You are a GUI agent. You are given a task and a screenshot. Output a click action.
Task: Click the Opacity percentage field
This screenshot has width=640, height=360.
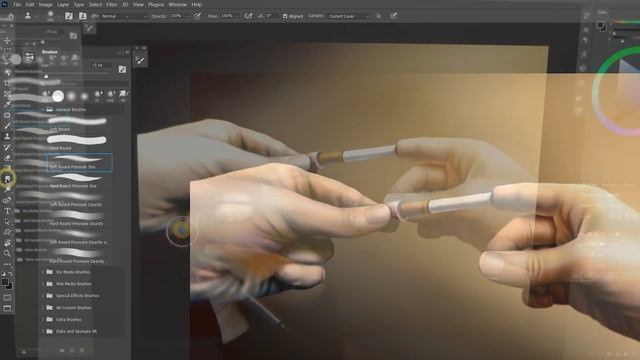point(176,16)
